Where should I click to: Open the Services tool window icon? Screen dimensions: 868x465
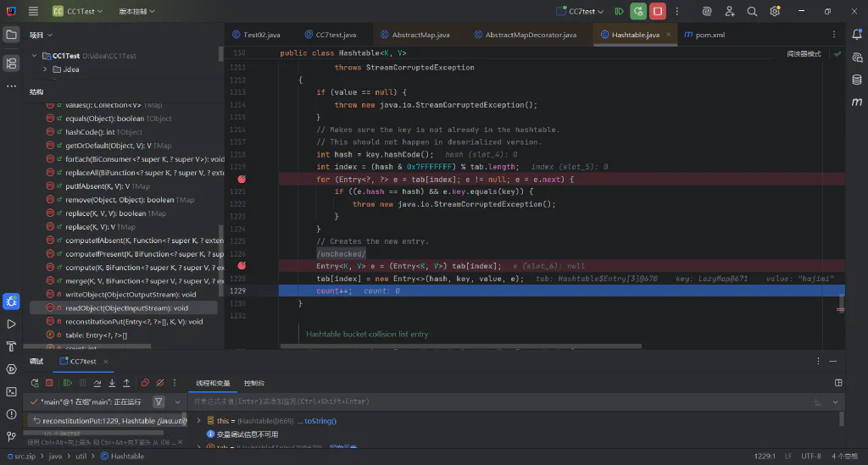[x=11, y=368]
